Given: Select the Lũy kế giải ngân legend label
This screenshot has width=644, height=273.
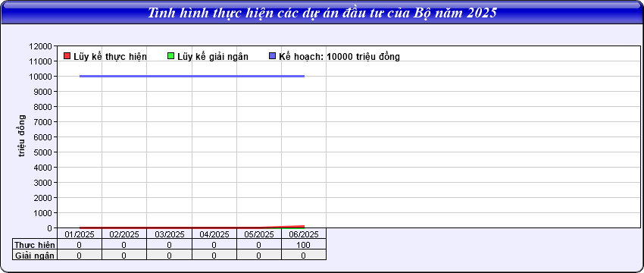Looking at the screenshot, I should click(x=213, y=57).
